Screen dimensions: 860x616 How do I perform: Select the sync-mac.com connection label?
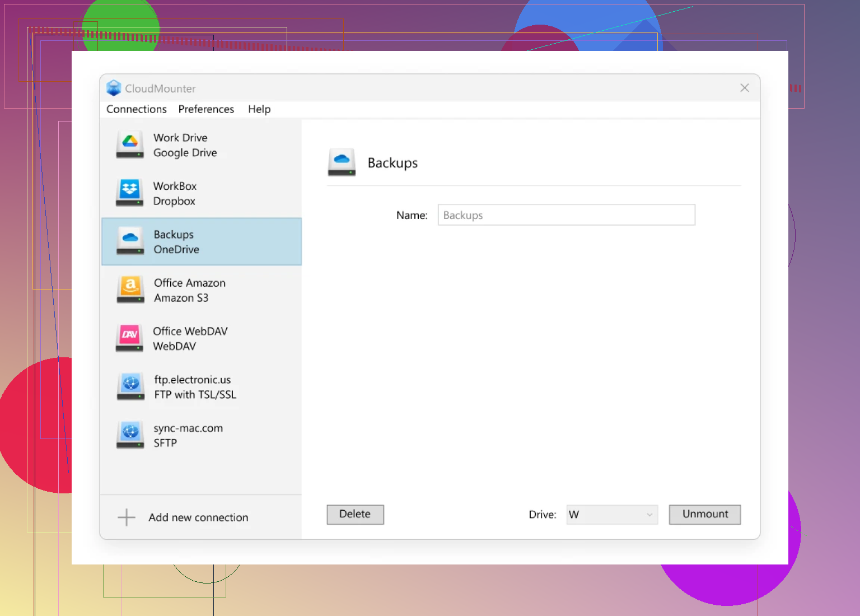(x=188, y=428)
